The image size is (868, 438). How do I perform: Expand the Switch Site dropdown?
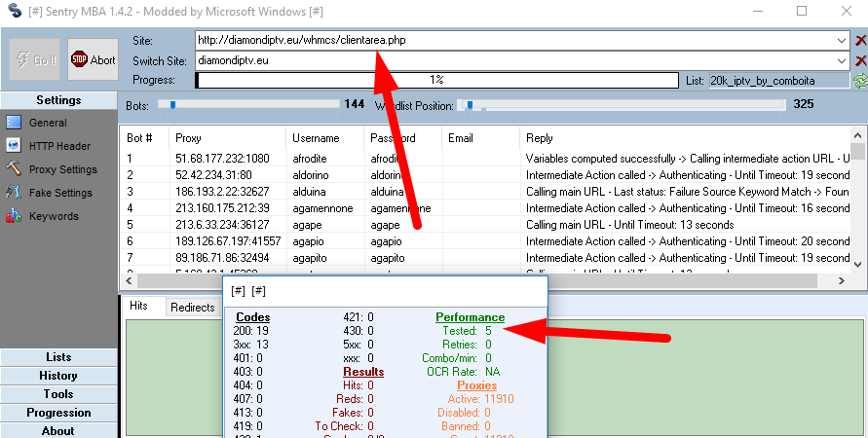coord(842,60)
